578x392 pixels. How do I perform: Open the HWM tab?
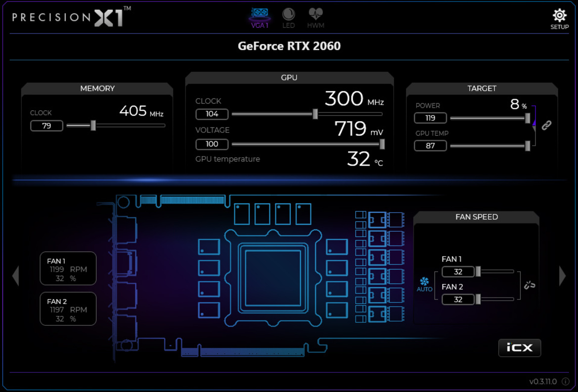click(315, 18)
